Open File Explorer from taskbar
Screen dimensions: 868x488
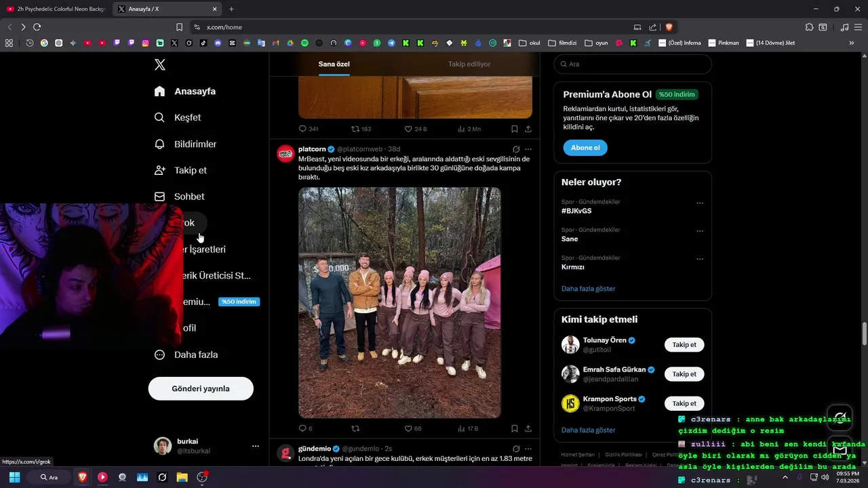[x=182, y=477]
